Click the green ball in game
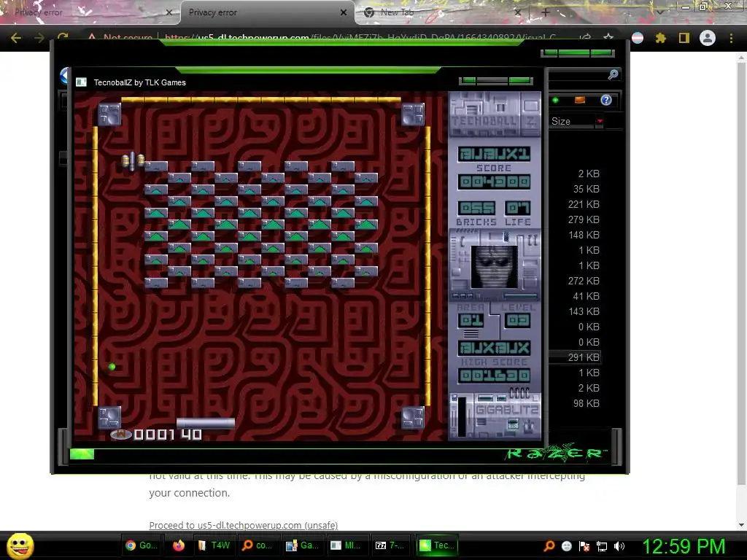This screenshot has height=560, width=747. click(112, 366)
